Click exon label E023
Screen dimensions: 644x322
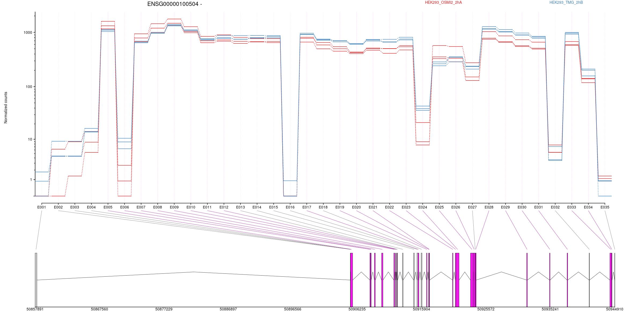[x=406, y=207]
